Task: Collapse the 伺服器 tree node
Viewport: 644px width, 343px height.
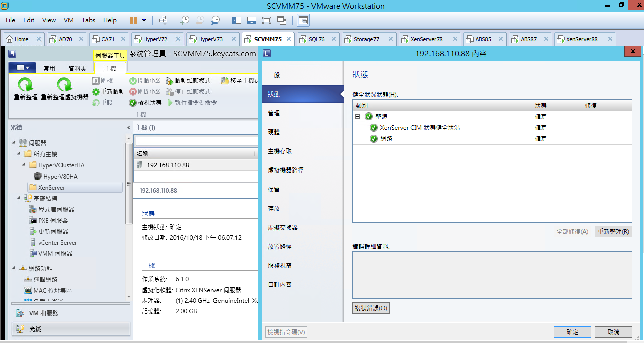Action: 14,143
